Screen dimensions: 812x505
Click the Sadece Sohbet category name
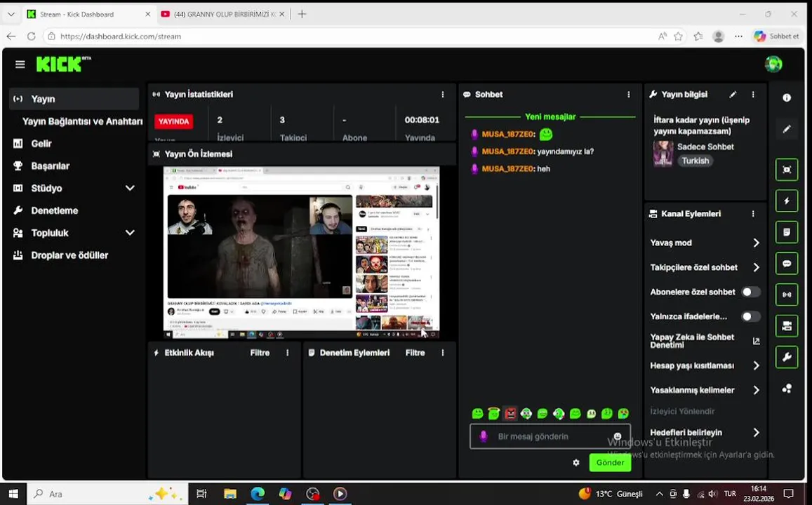(x=705, y=147)
